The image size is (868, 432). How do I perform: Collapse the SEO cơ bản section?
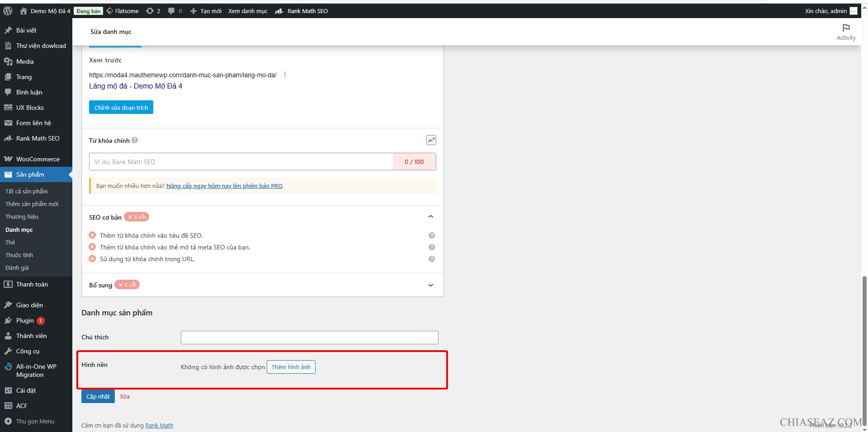(430, 217)
